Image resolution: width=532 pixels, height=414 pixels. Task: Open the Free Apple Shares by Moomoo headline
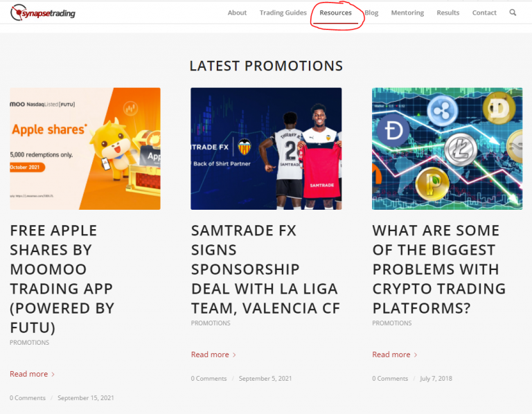(x=62, y=278)
